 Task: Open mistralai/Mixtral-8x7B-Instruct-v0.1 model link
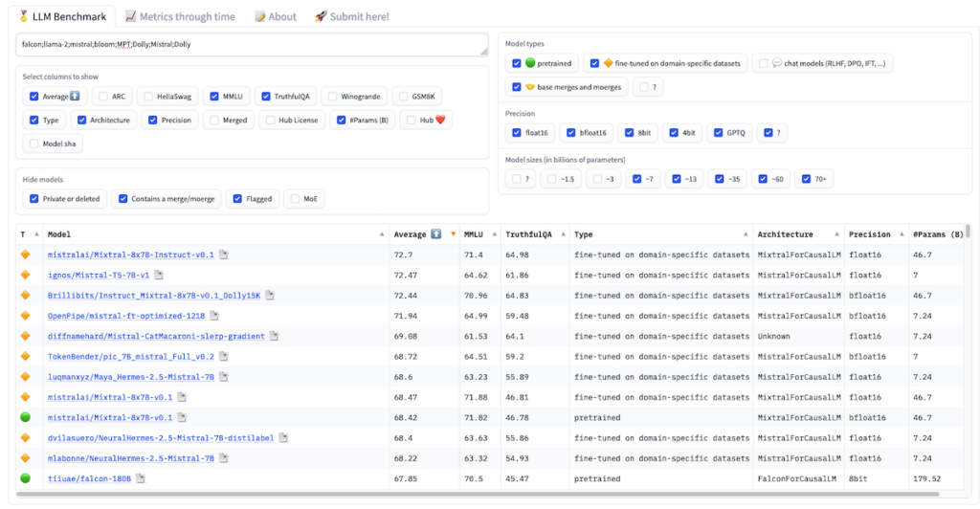coord(130,254)
